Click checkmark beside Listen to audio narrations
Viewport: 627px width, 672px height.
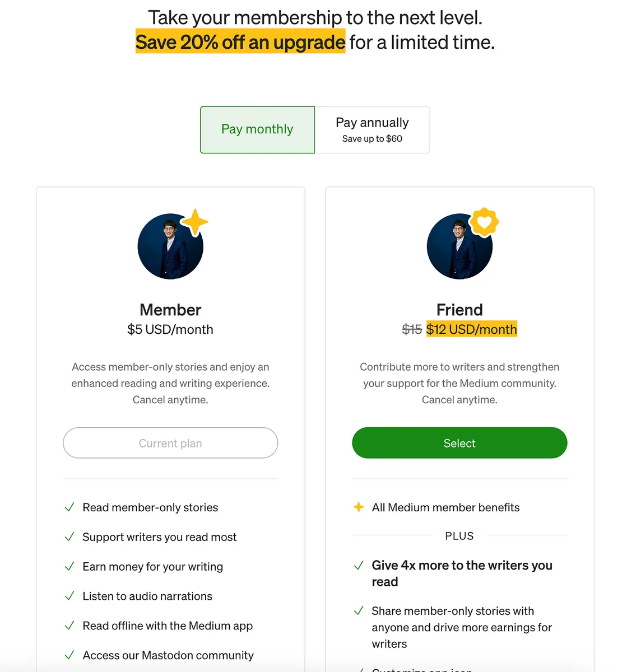click(x=69, y=596)
